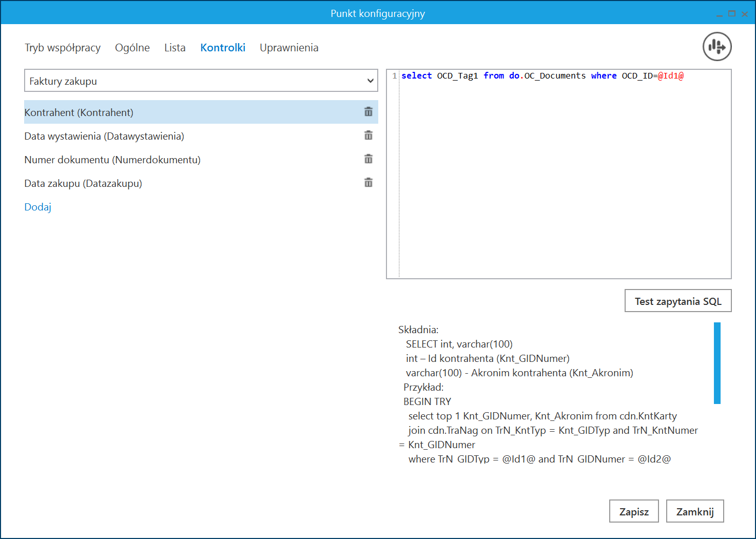Maximize the configuration window
The image size is (756, 539).
(732, 14)
